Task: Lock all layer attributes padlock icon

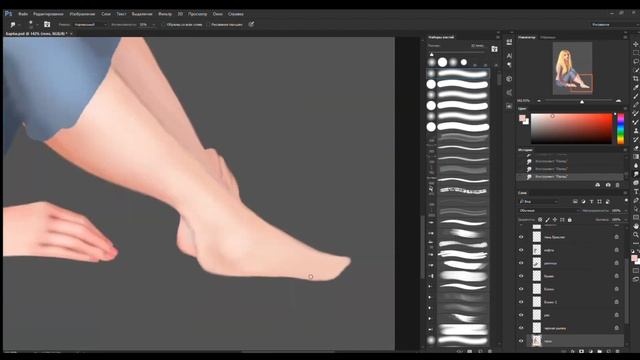Action: point(570,220)
